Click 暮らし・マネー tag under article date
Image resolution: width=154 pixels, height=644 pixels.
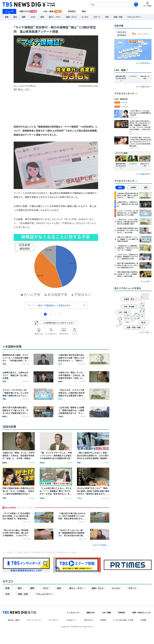click(24, 89)
